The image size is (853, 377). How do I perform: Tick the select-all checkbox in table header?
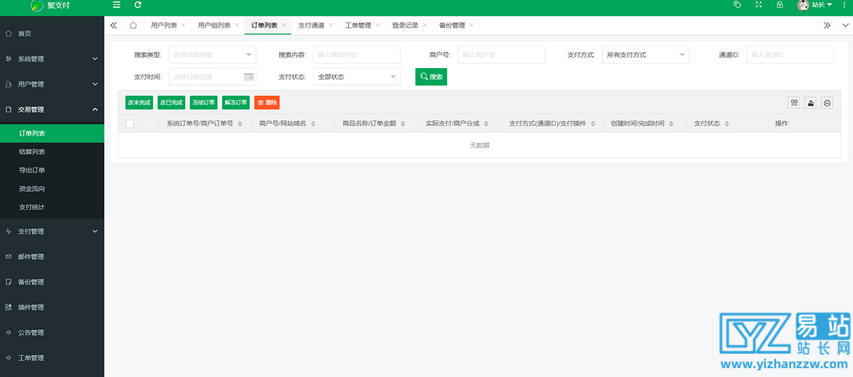click(x=129, y=124)
